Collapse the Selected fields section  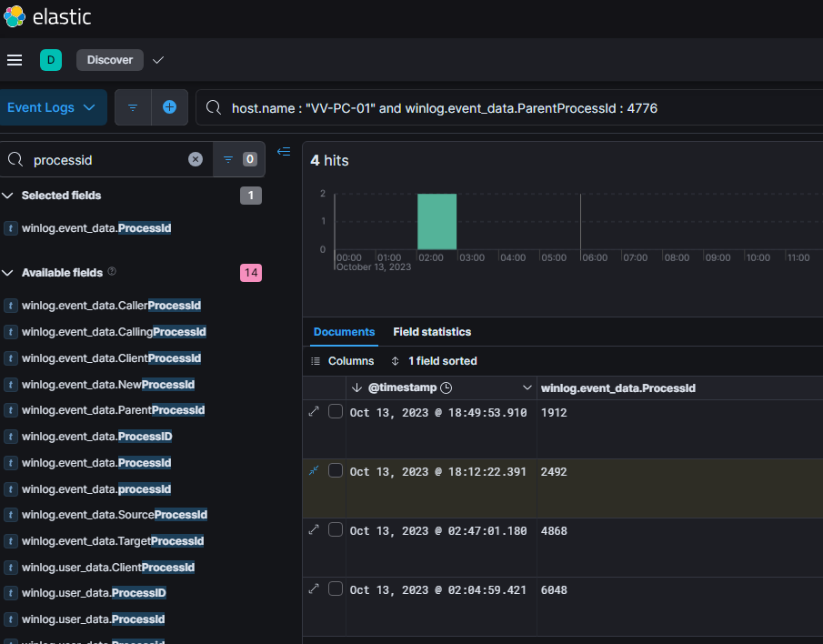pos(8,196)
